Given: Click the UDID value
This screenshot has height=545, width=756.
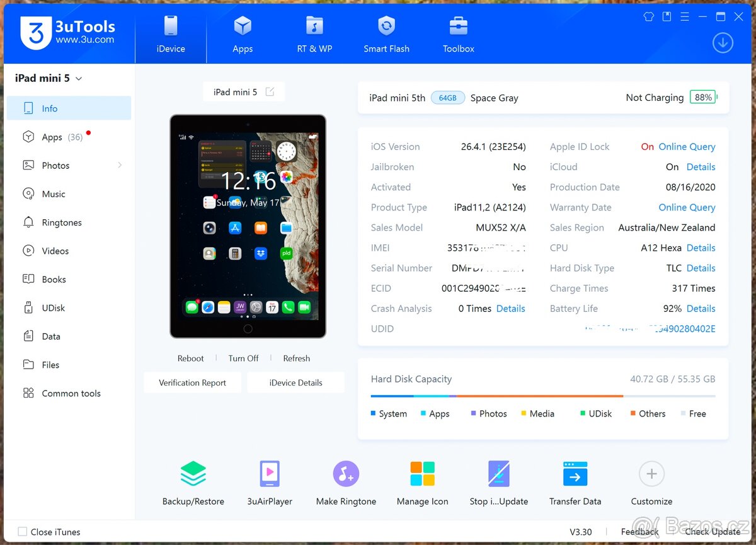Looking at the screenshot, I should coord(650,329).
